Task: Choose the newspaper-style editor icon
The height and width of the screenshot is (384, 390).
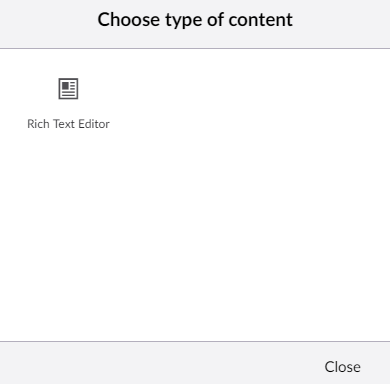Action: click(x=68, y=89)
